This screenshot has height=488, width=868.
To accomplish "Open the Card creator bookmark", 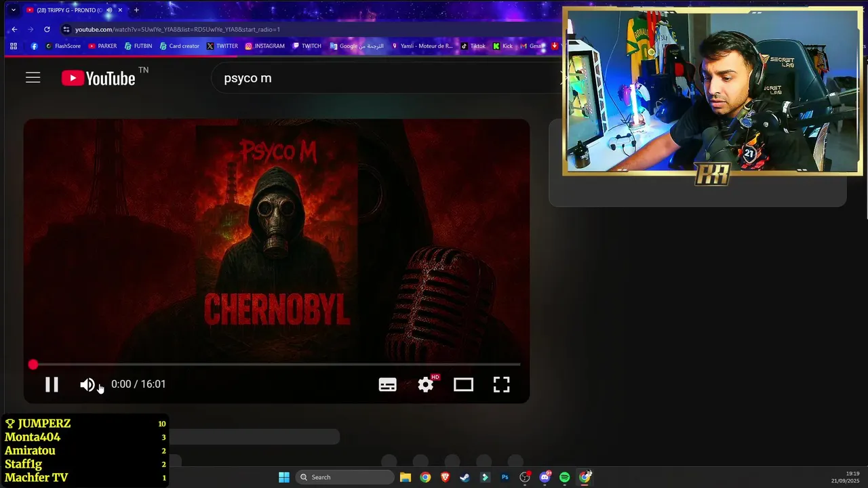I will tap(180, 46).
